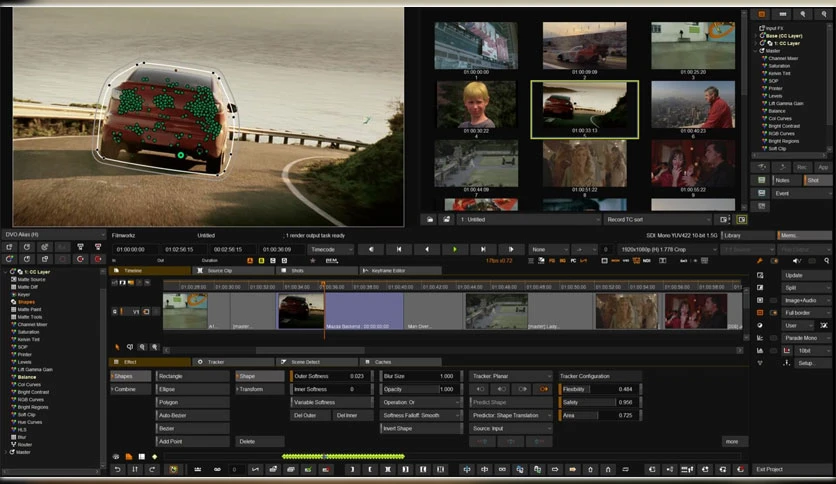This screenshot has width=836, height=484.
Task: Redo the action using bottom-toolbar redo icon
Action: [152, 469]
